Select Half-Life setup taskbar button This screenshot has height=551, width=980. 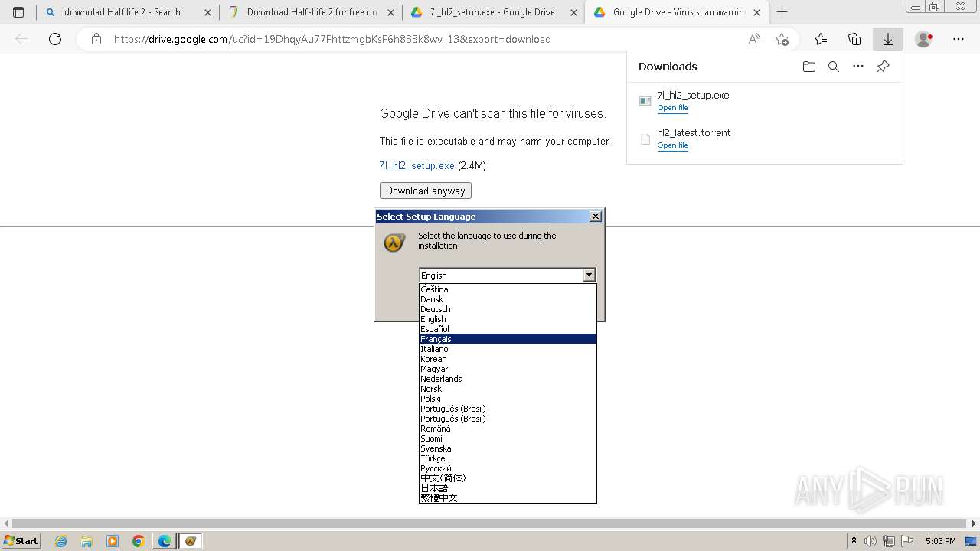tap(191, 541)
